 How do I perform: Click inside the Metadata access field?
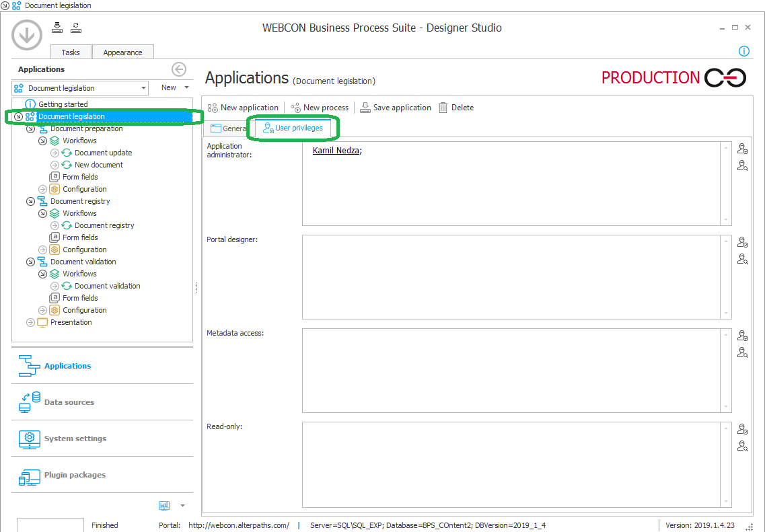tap(511, 371)
